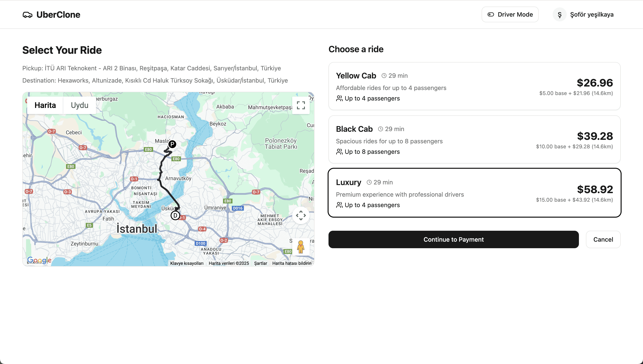Open Klavye kısayolları keyboard shortcuts
Viewport: 643px width, 364px height.
click(187, 263)
